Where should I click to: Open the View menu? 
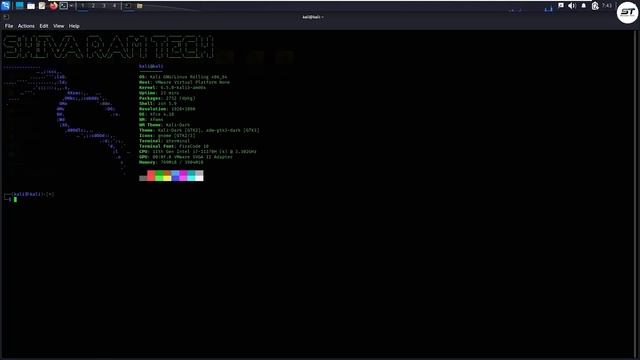(x=58, y=26)
